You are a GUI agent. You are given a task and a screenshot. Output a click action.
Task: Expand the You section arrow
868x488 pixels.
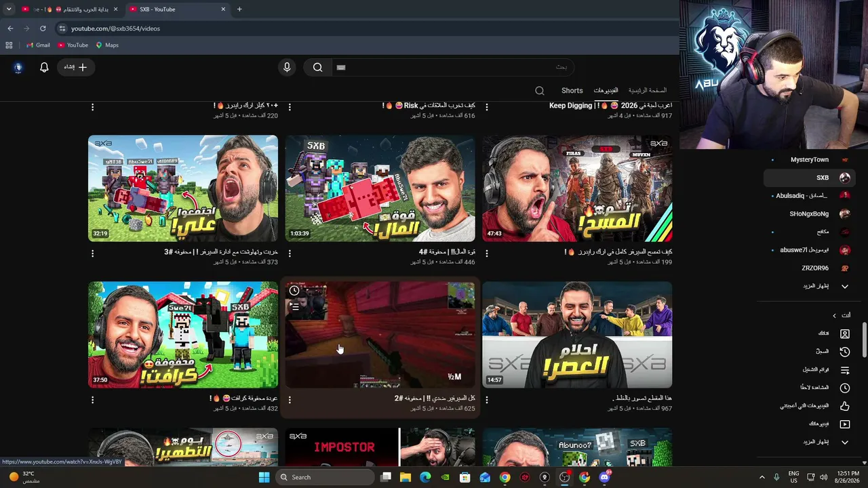point(834,315)
